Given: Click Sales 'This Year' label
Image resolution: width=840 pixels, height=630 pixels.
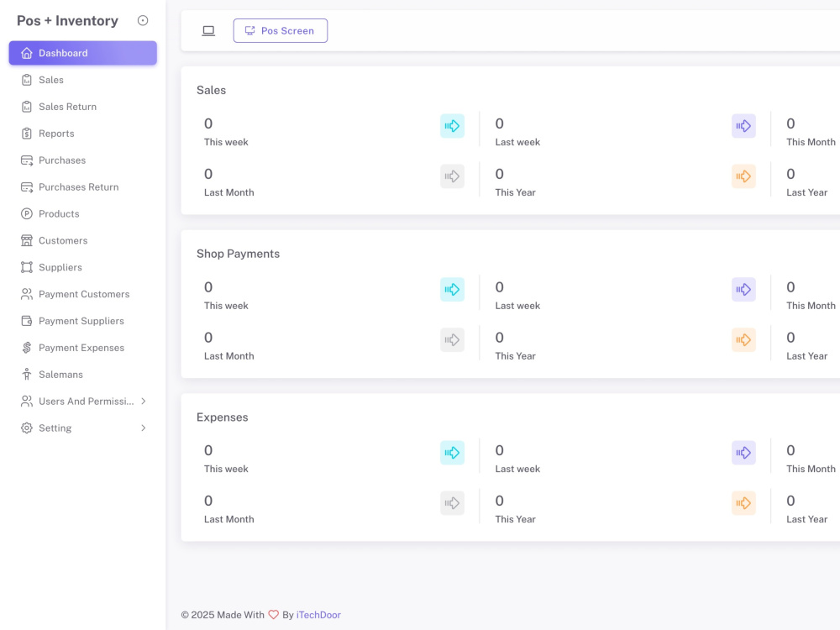Looking at the screenshot, I should 516,192.
